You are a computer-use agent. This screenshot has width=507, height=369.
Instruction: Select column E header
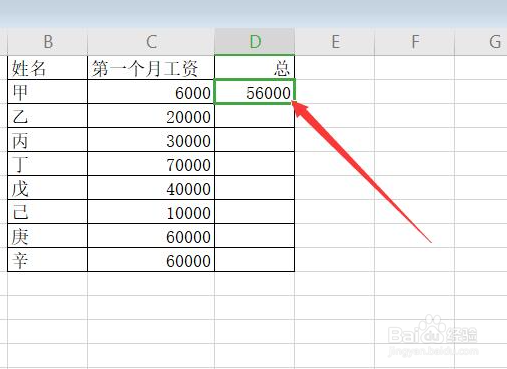click(x=335, y=42)
